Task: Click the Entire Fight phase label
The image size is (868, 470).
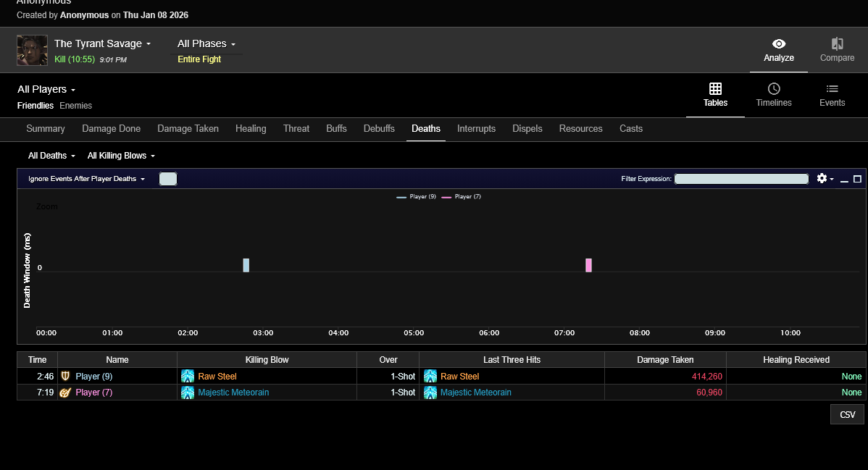Action: (x=199, y=59)
